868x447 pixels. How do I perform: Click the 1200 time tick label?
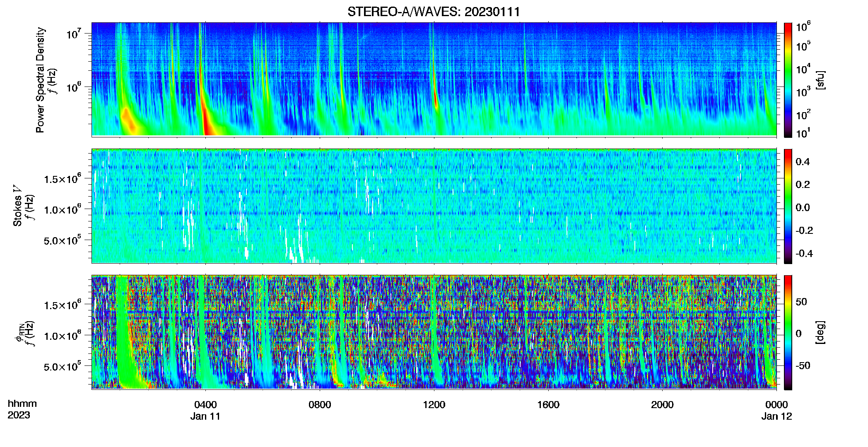[x=434, y=404]
